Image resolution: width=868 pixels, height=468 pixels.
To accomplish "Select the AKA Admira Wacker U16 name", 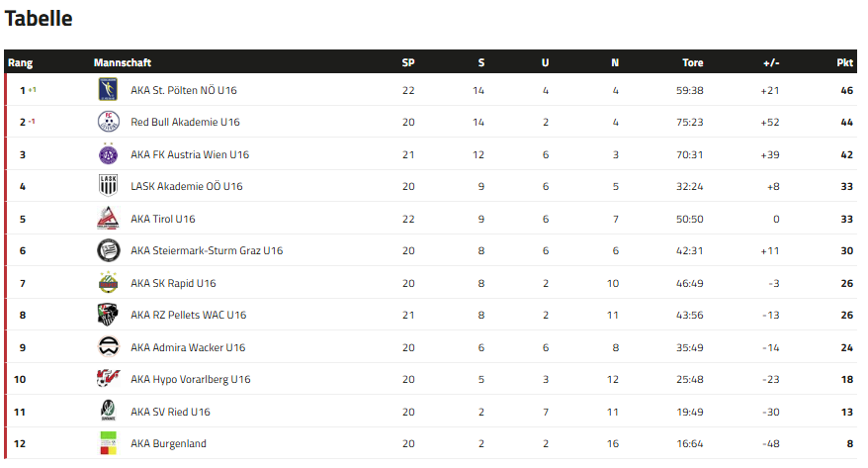I will [x=188, y=347].
